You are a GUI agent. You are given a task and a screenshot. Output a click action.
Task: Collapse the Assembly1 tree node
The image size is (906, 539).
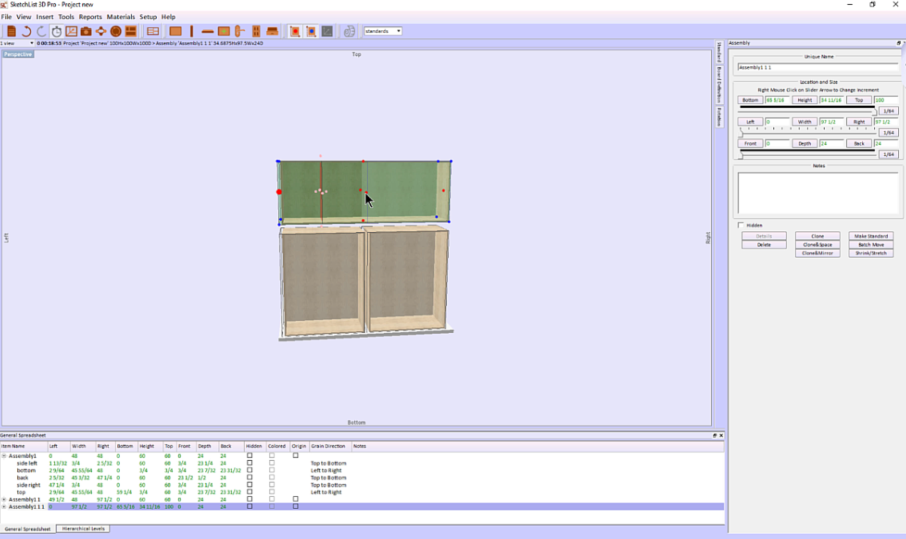(x=4, y=456)
